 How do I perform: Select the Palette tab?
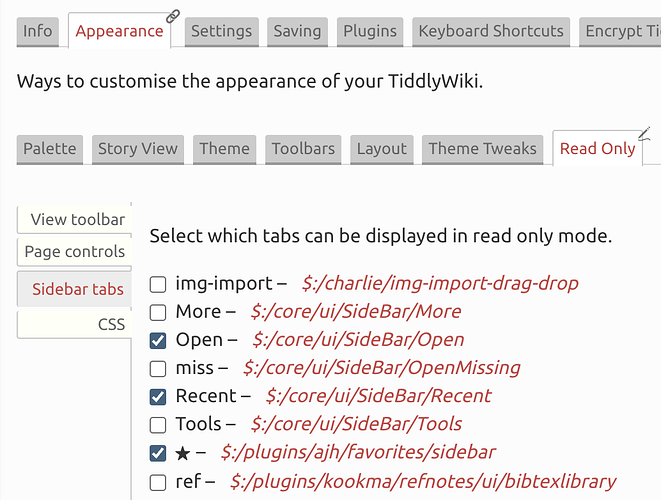(50, 149)
